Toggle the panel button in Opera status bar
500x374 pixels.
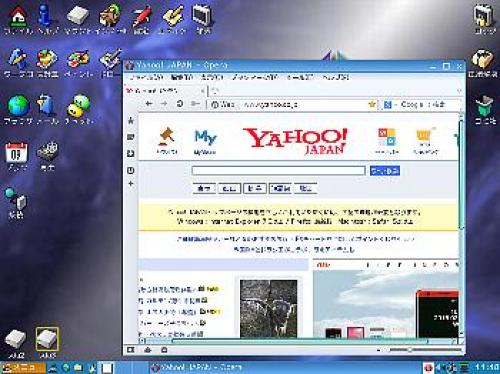pos(131,350)
